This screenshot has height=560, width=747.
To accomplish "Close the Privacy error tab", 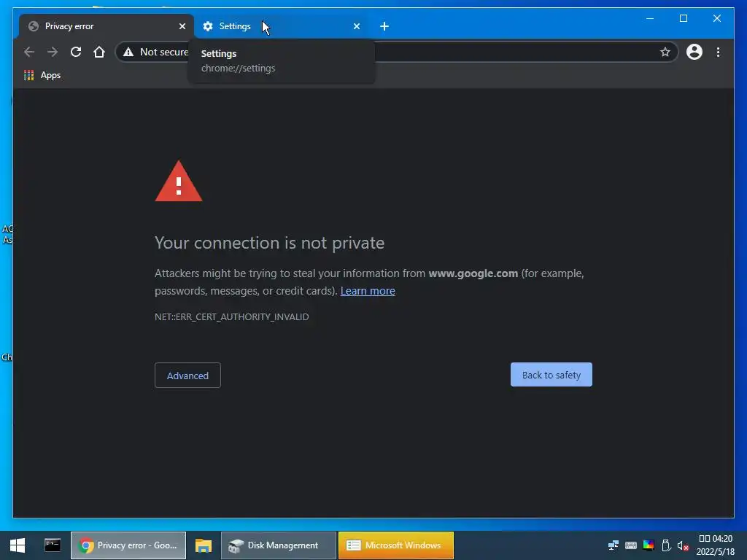I will click(182, 26).
